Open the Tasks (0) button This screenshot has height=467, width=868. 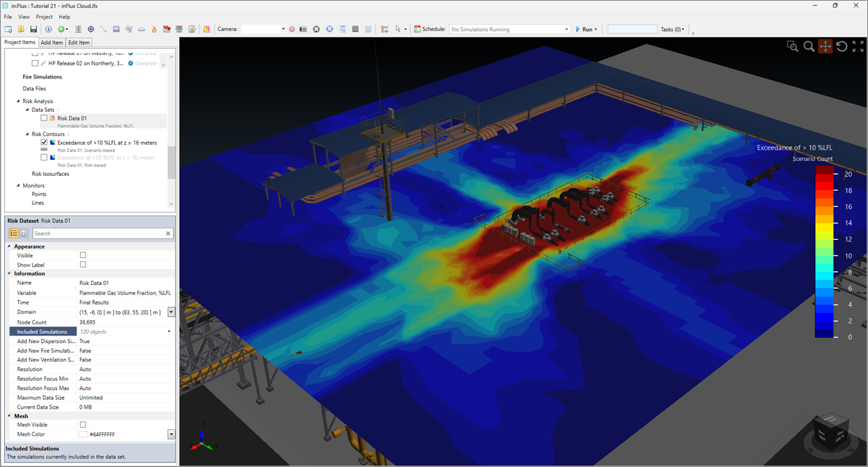672,29
